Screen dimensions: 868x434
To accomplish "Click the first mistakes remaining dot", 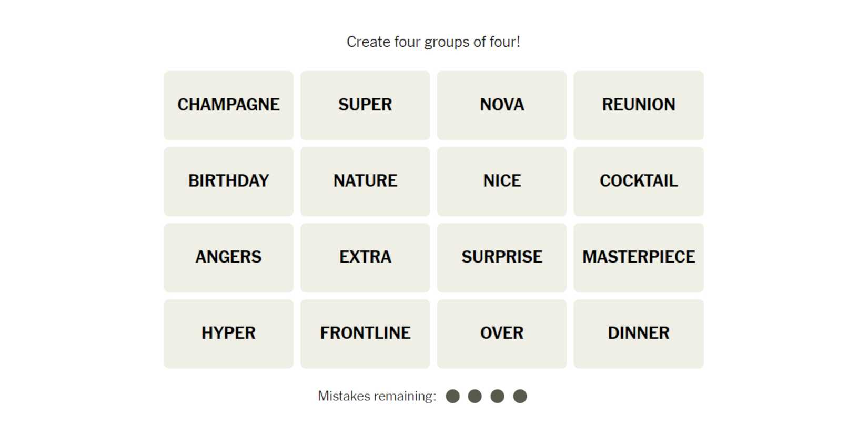I will pyautogui.click(x=452, y=396).
